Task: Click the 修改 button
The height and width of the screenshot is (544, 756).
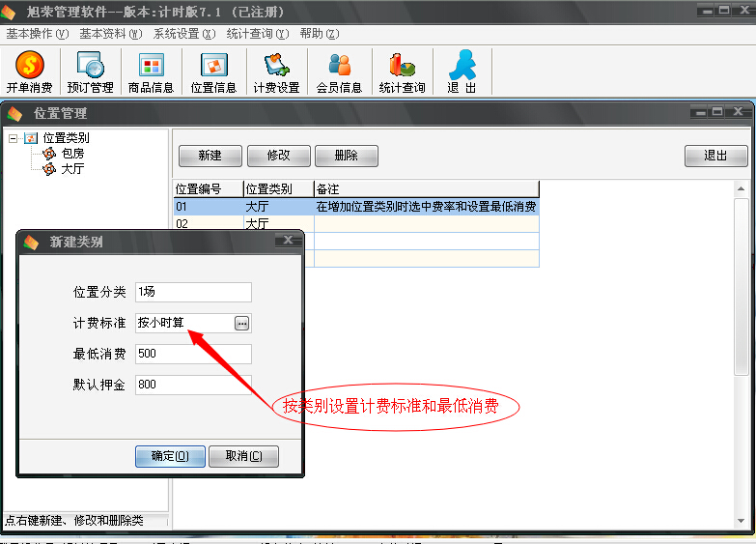Action: (279, 156)
